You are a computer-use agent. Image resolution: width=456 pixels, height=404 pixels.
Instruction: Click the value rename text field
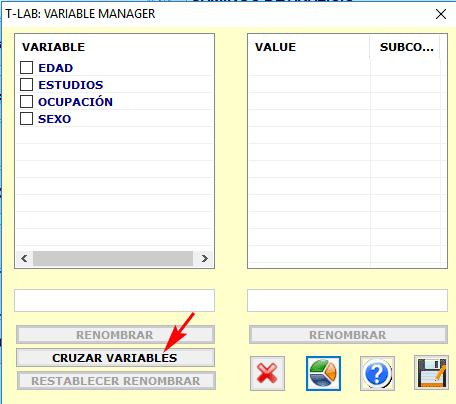[x=347, y=300]
